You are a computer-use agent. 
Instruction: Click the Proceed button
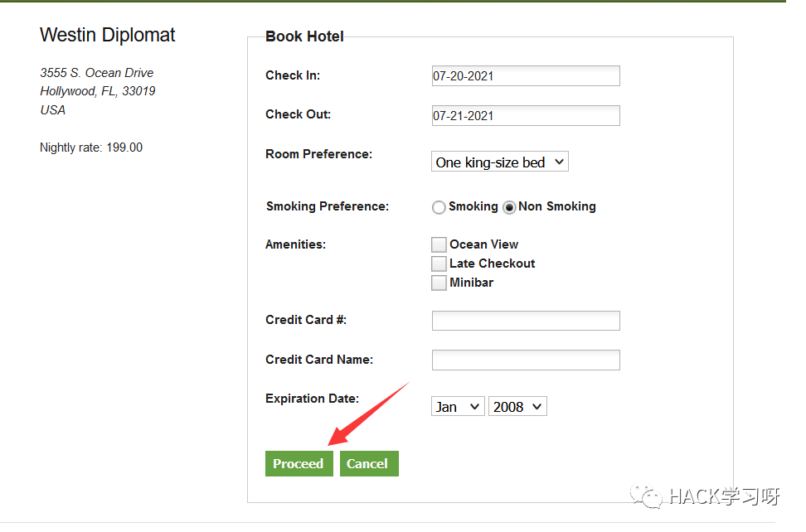click(299, 464)
